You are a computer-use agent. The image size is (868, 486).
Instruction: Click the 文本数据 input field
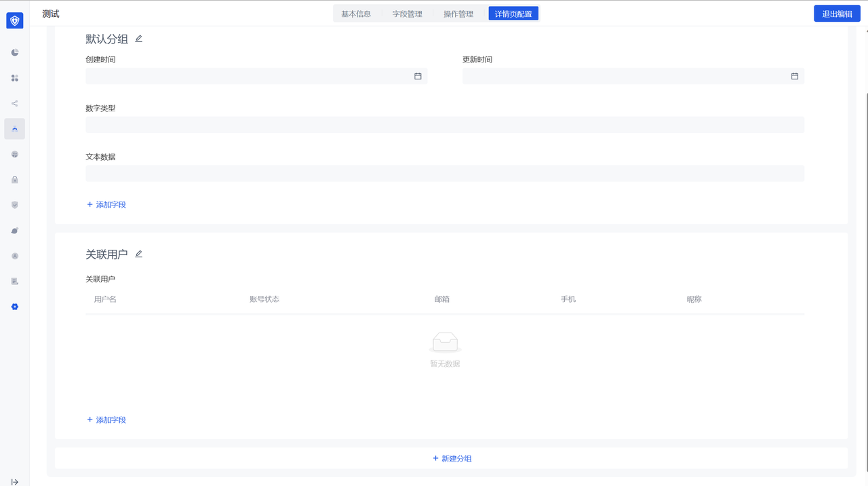point(444,173)
